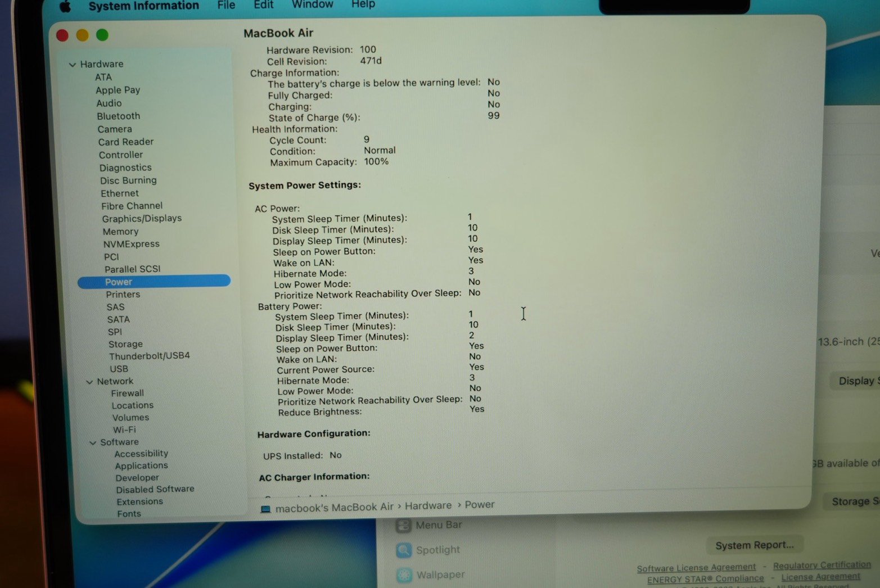
Task: Select Locations under Network
Action: (x=133, y=405)
